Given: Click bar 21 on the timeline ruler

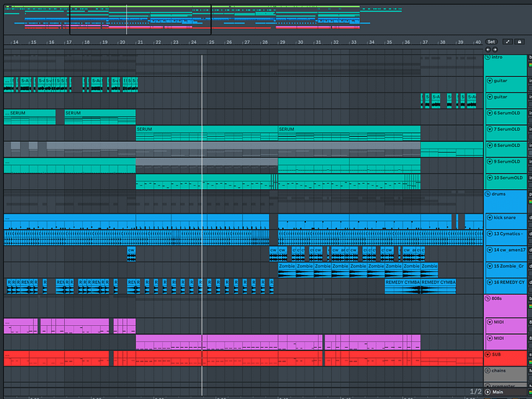Looking at the screenshot, I should tap(140, 42).
